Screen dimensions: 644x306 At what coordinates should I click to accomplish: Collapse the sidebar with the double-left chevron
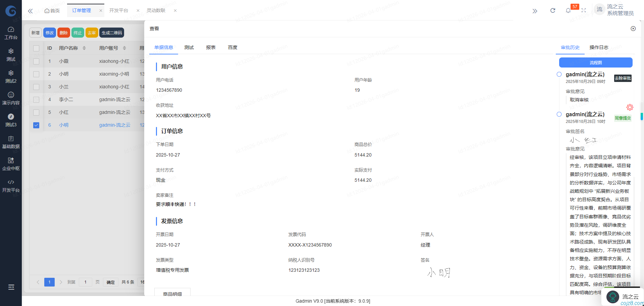pos(30,10)
